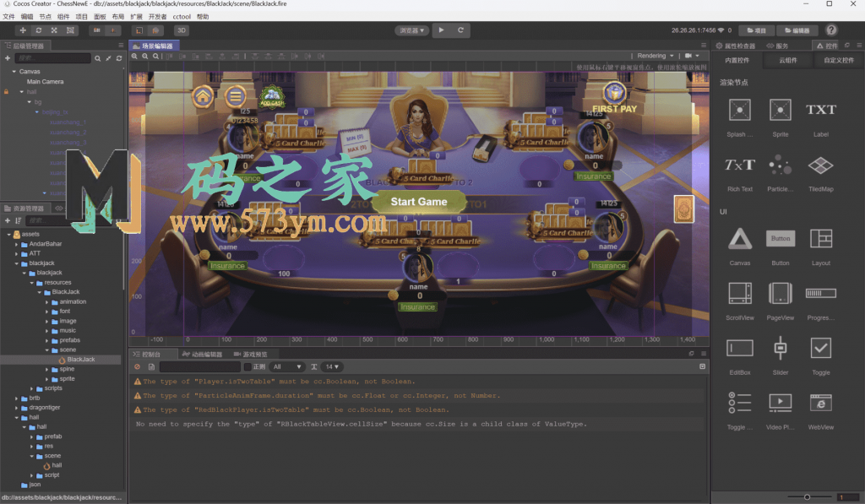865x504 pixels.
Task: Create asset with the assets plus icon
Action: pos(7,220)
